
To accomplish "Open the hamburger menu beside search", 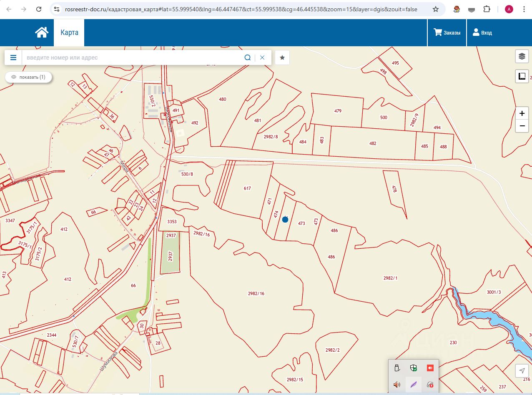I will (x=13, y=57).
